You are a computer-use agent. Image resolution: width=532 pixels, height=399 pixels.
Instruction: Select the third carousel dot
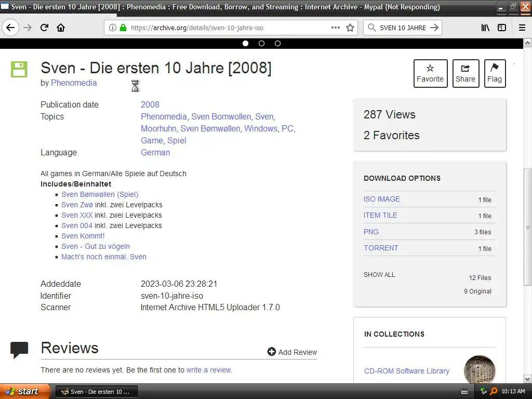pos(277,44)
